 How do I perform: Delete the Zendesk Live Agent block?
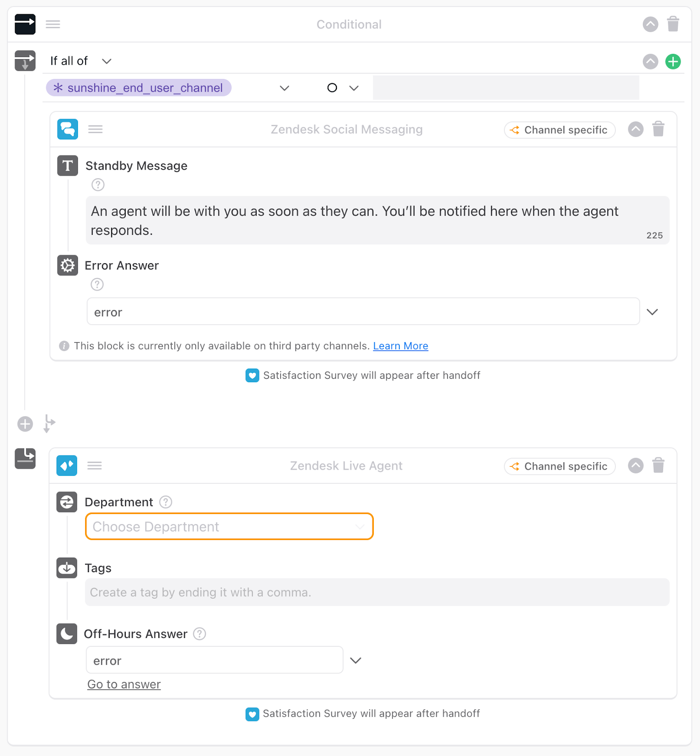coord(658,465)
